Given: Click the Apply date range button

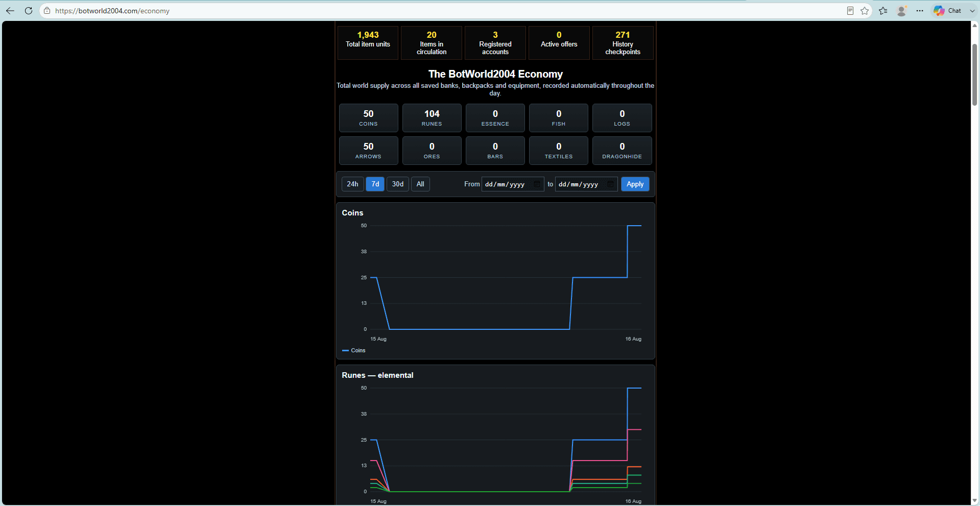Looking at the screenshot, I should [635, 184].
